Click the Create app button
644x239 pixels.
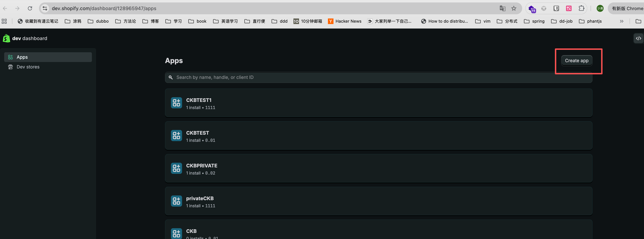coord(576,61)
